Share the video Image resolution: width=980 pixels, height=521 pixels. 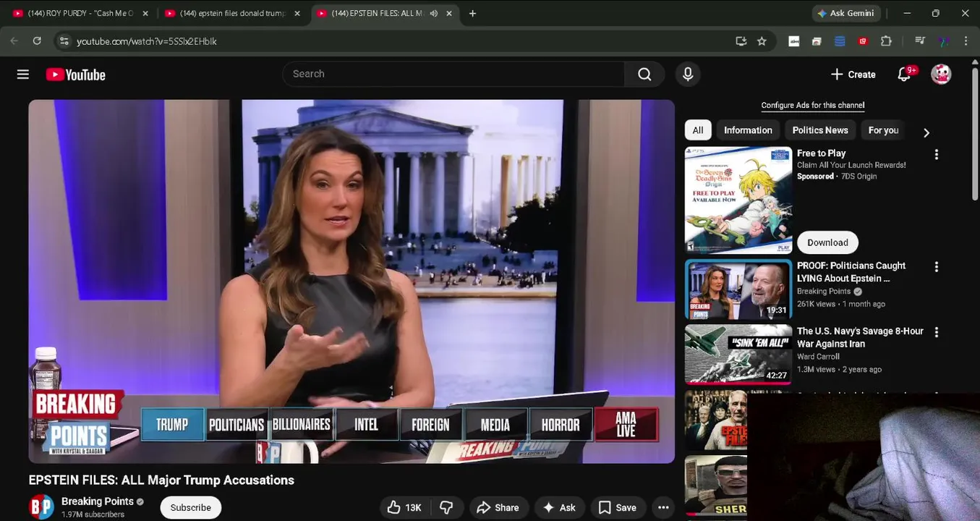[x=498, y=507]
